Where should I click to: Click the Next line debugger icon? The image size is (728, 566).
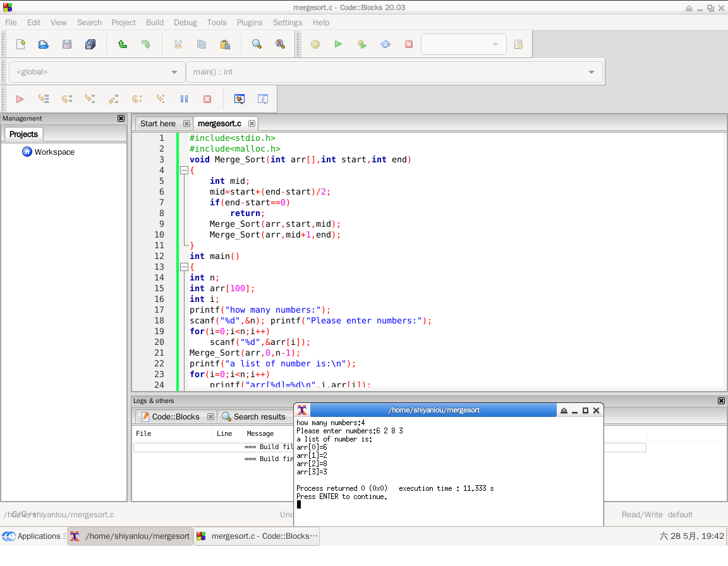67,99
